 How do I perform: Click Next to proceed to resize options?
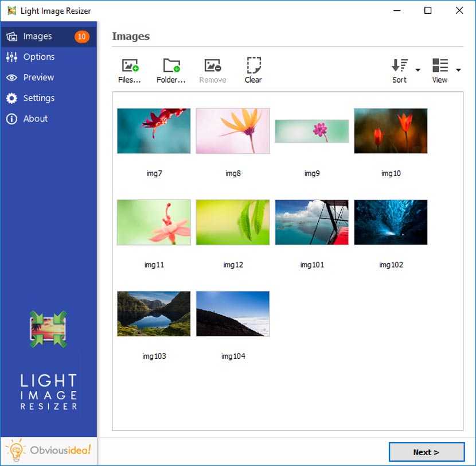click(427, 452)
